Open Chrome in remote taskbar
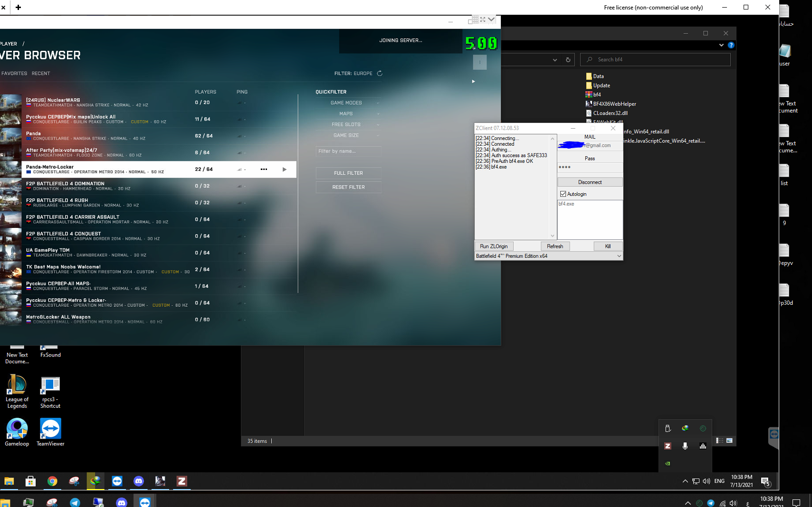Viewport: 812px width, 507px height. coord(52,481)
